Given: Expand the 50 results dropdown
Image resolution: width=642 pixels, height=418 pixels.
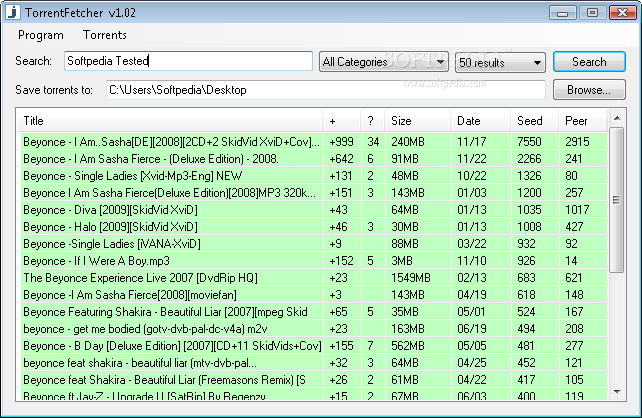Looking at the screenshot, I should (500, 63).
